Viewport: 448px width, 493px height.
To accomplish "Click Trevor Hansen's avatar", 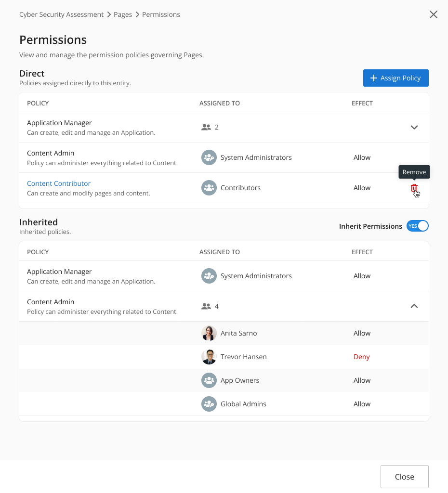I will pyautogui.click(x=209, y=357).
